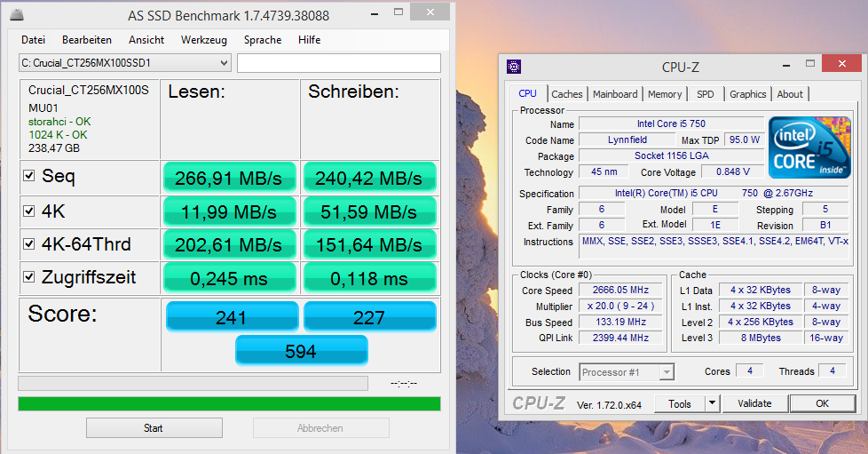This screenshot has height=454, width=868.
Task: Maximize the CPU-Z window
Action: click(x=810, y=64)
